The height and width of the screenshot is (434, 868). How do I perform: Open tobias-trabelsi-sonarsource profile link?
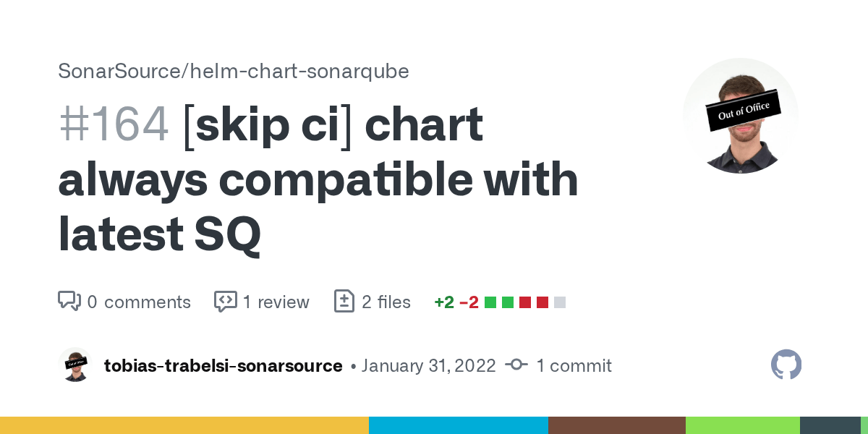[223, 366]
